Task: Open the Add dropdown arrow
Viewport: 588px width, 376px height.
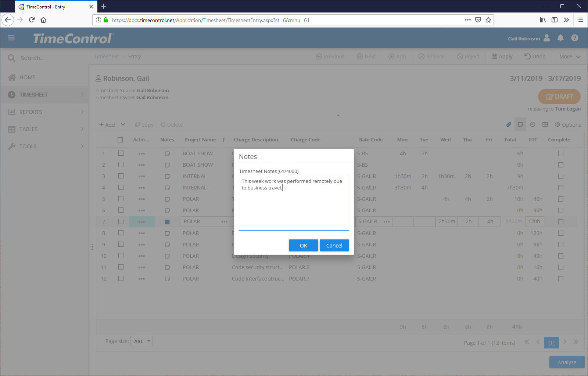Action: click(x=123, y=124)
